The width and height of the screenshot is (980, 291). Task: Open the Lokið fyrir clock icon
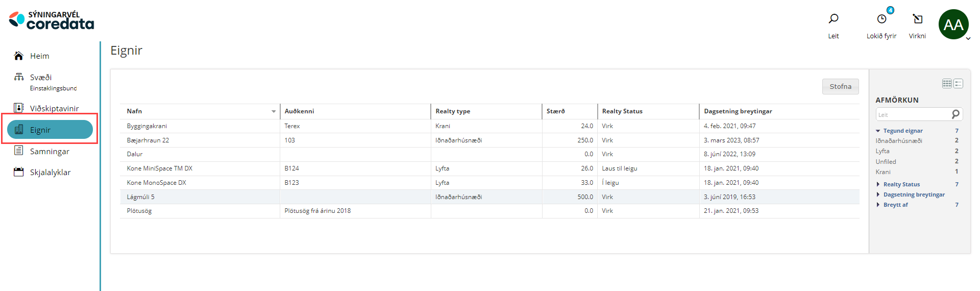pos(881,19)
